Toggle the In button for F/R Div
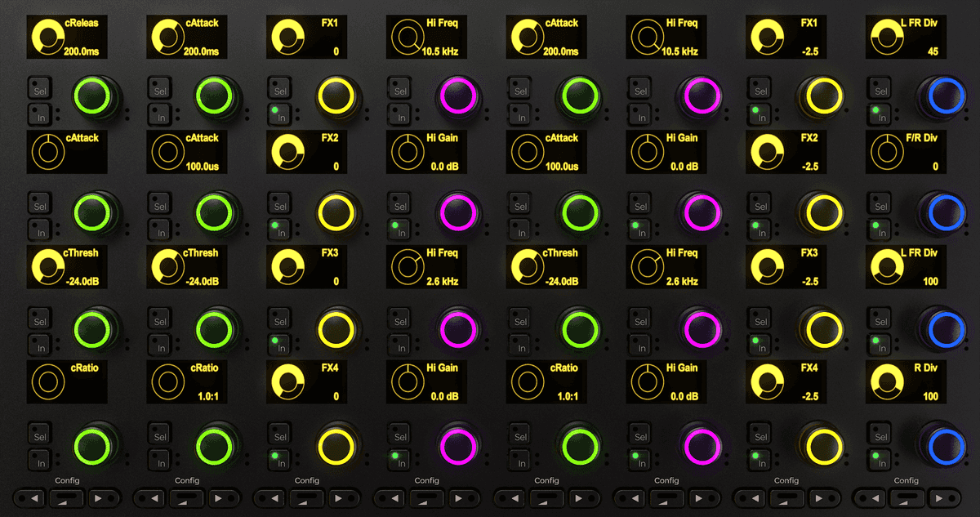 click(x=879, y=229)
